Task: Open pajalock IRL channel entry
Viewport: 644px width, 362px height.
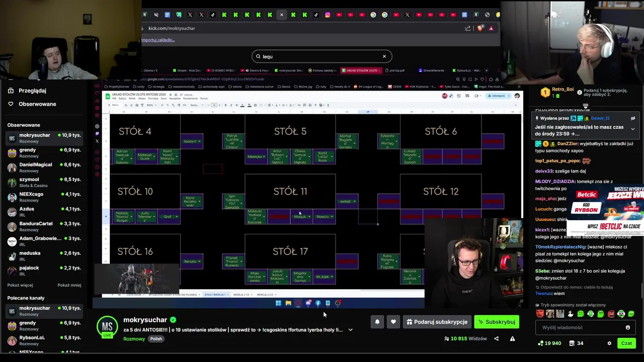Action: click(x=44, y=270)
